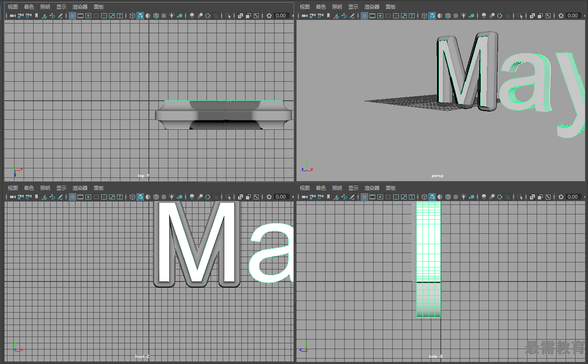The image size is (588, 364).
Task: Toggle isolate select in top panel toolbar
Action: [228, 16]
